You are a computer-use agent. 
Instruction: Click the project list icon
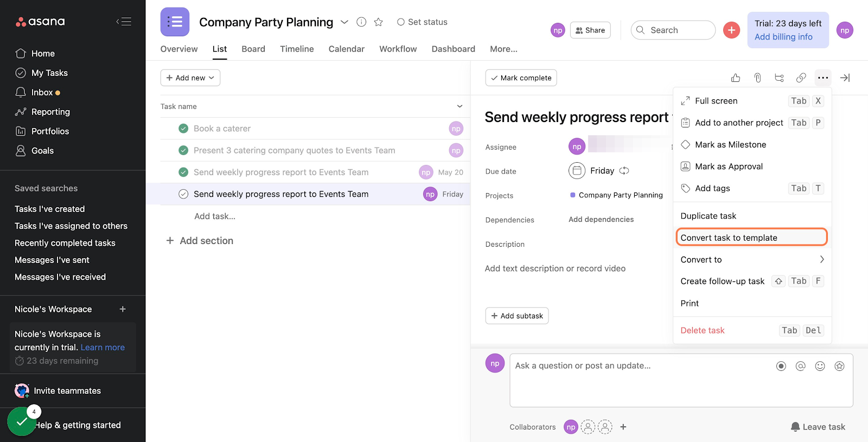point(175,22)
